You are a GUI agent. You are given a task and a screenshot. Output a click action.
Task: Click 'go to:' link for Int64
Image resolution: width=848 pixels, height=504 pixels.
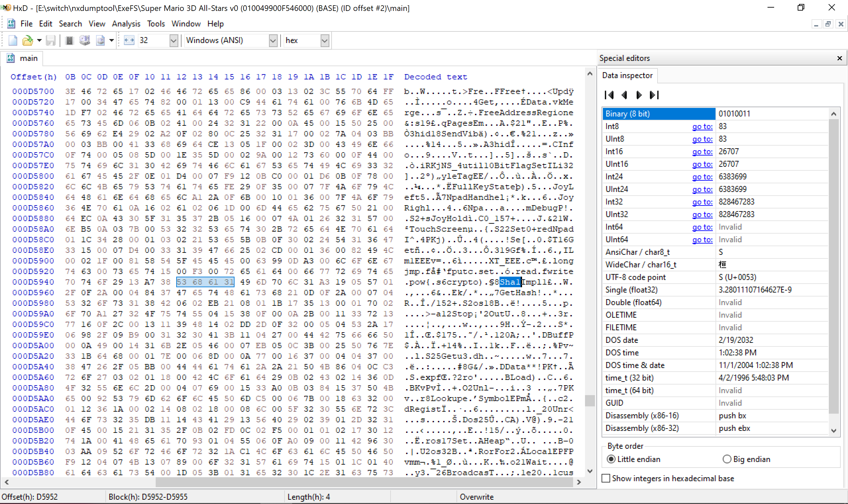coord(702,227)
